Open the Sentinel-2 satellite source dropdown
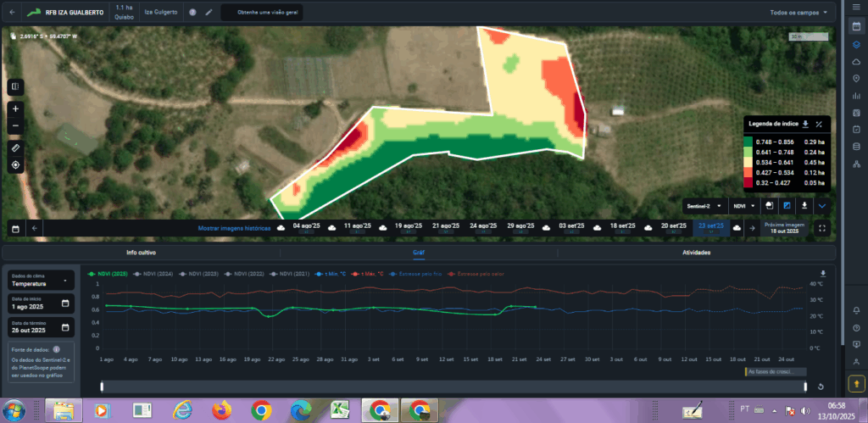Screen dimensions: 868x423 (704, 205)
